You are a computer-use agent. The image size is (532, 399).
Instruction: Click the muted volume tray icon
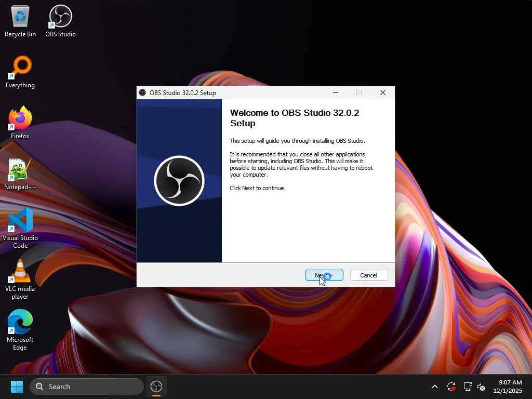click(x=481, y=387)
